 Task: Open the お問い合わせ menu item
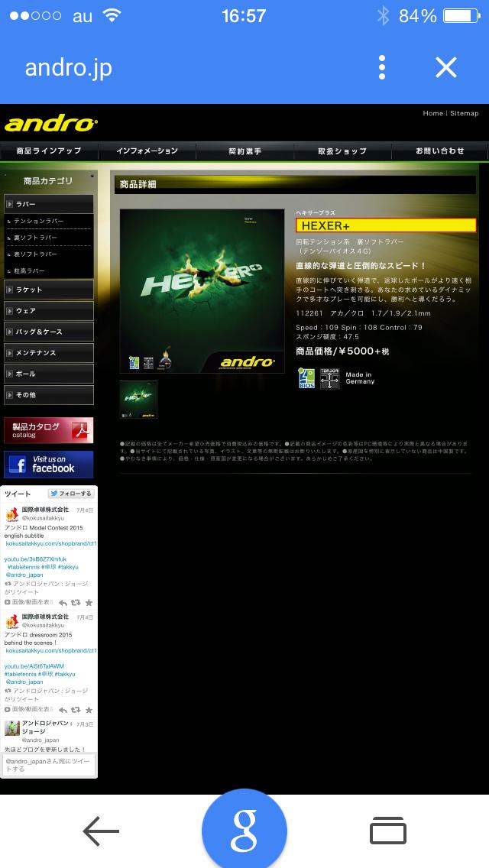click(439, 151)
